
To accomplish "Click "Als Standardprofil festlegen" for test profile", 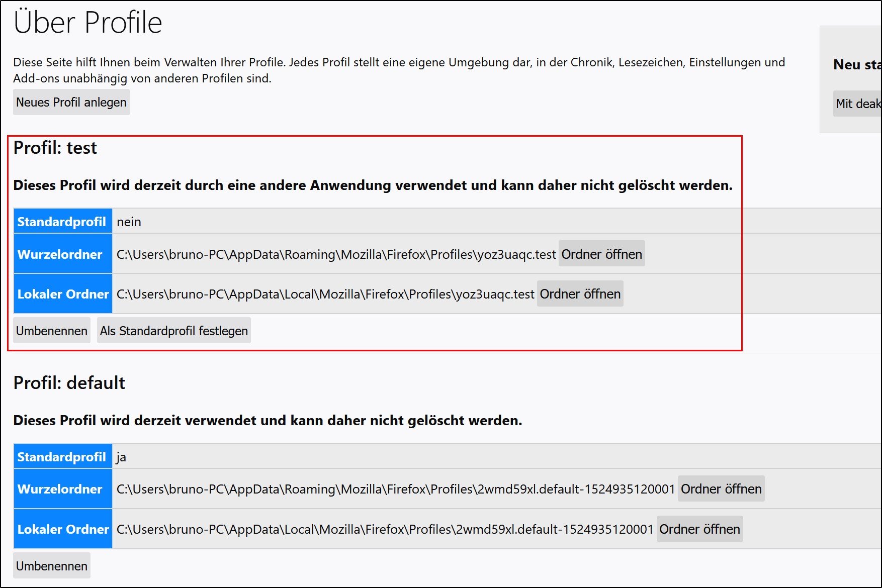I will coord(173,331).
